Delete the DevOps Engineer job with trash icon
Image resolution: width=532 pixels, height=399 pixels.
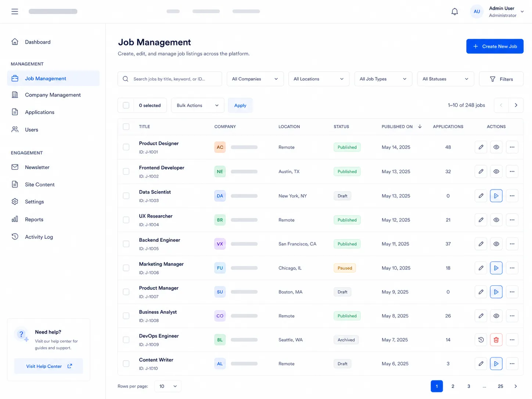496,340
